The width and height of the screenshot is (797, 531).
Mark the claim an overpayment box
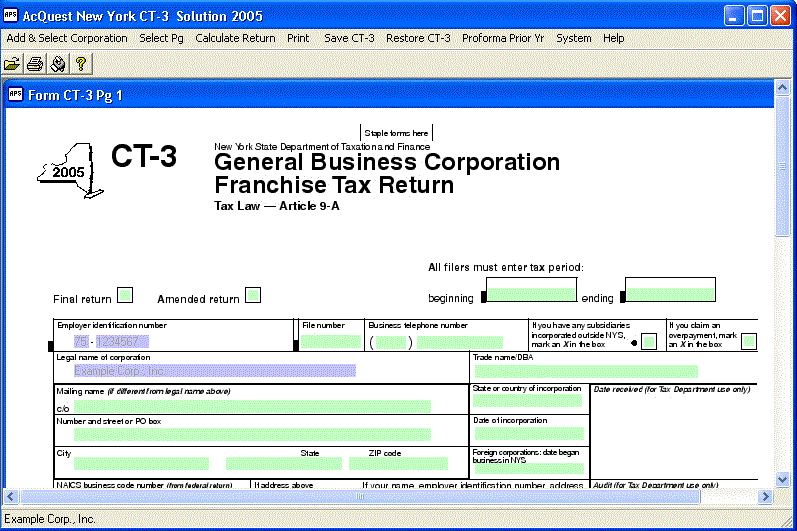(749, 341)
